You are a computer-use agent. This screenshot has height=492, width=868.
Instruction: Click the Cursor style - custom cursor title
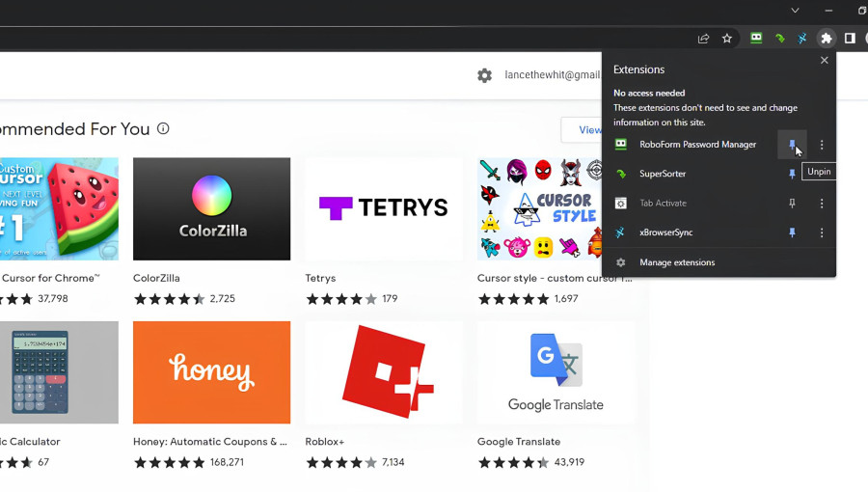click(x=555, y=278)
